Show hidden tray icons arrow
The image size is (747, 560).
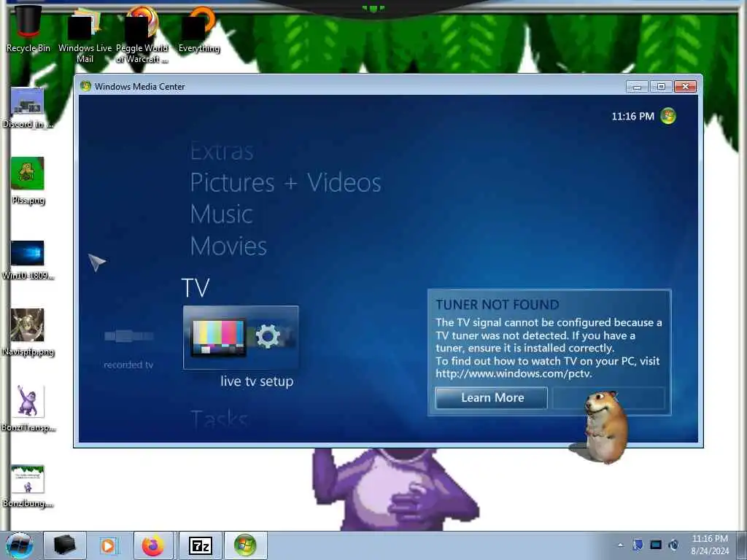pyautogui.click(x=620, y=545)
